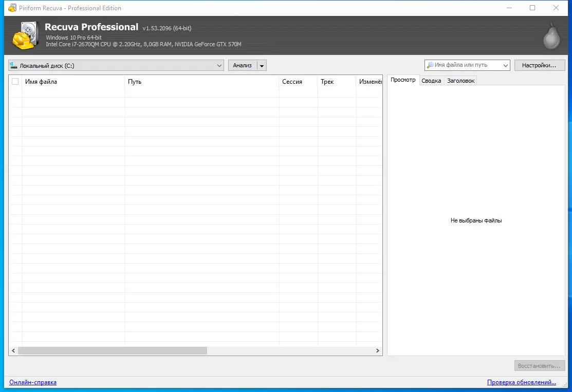Screen dimensions: 572x392
Task: Open the Проверка обновлений... link
Action: pyautogui.click(x=521, y=382)
